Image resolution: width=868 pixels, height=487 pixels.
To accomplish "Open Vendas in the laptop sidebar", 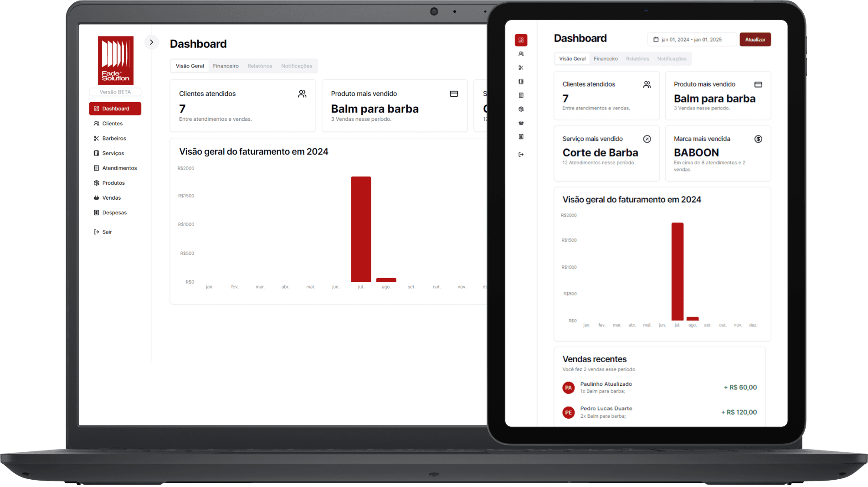I will coord(115,197).
